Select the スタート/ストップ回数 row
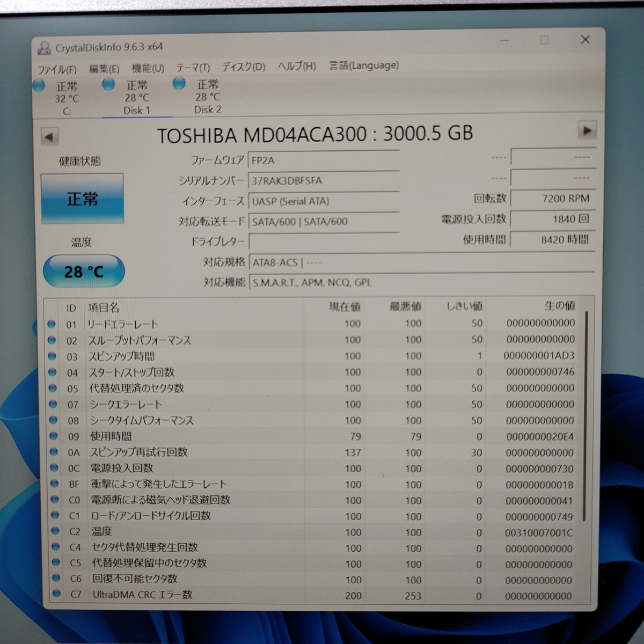 314,372
